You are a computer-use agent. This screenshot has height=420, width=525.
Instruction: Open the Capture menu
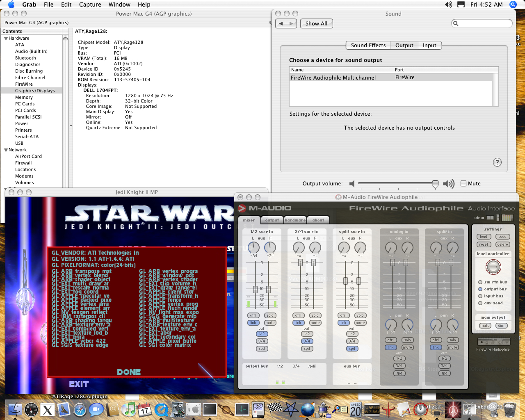(90, 5)
